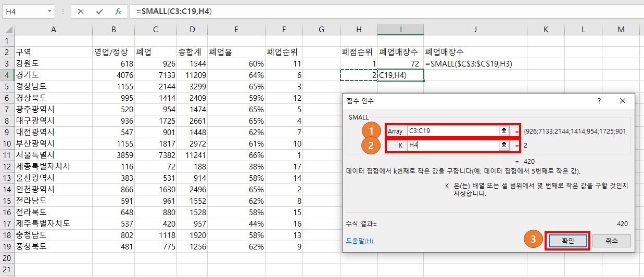Select column M header
The width and height of the screenshot is (644, 277).
coord(621,30)
